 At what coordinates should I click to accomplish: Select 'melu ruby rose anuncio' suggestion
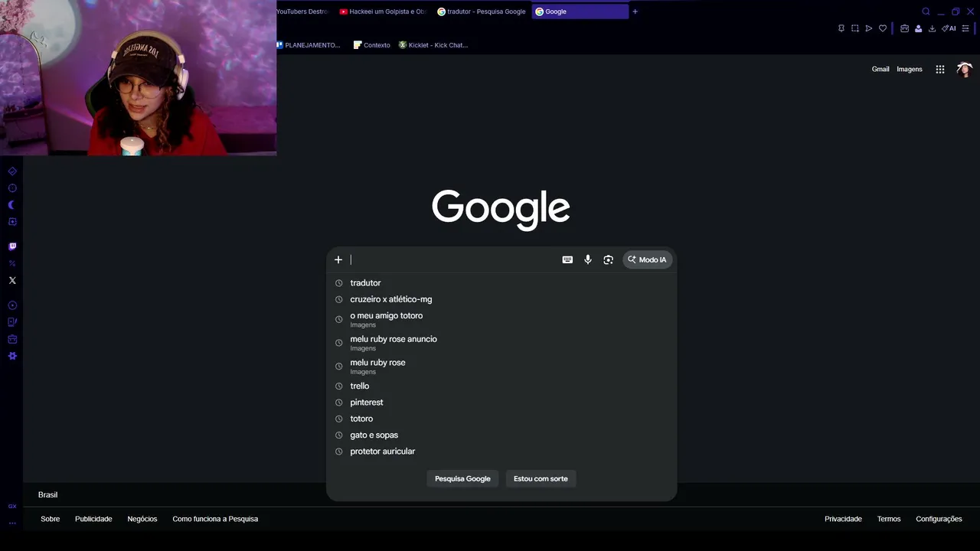coord(501,343)
